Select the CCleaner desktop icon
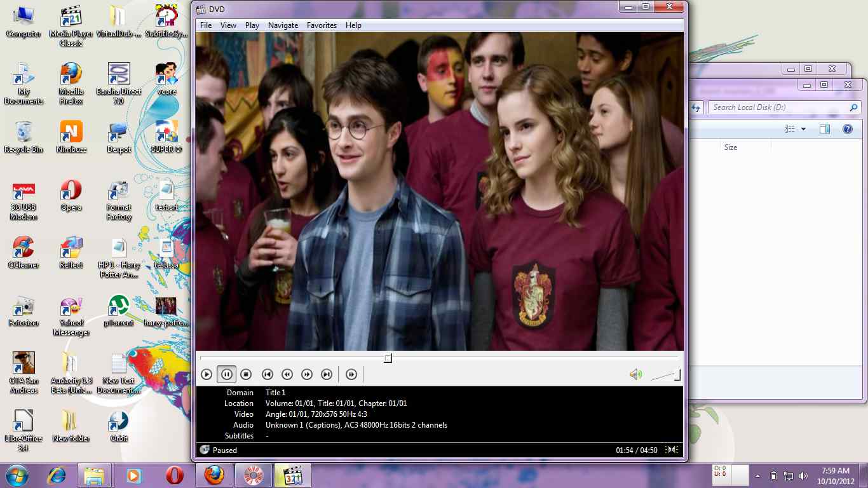The width and height of the screenshot is (868, 488). pos(24,253)
